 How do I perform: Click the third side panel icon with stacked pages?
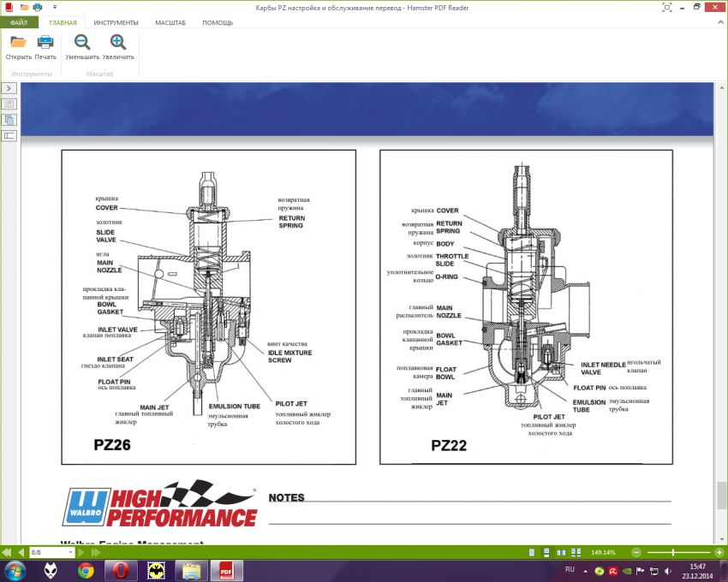click(x=9, y=120)
